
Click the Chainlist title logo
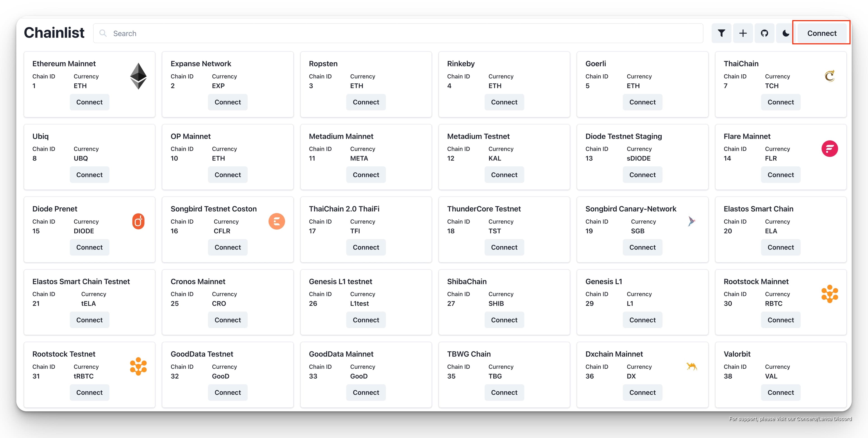[54, 33]
